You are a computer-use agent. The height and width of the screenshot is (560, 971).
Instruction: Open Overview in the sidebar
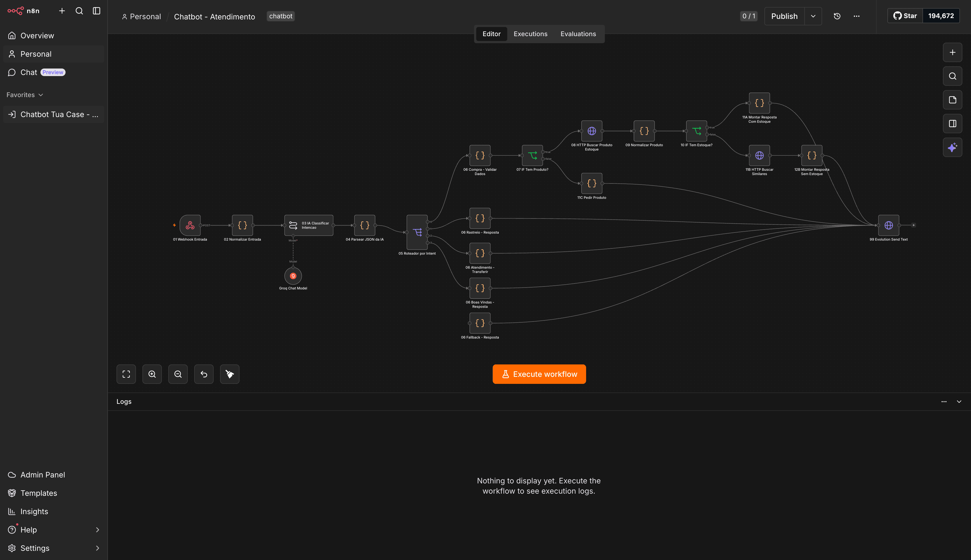[x=54, y=36]
